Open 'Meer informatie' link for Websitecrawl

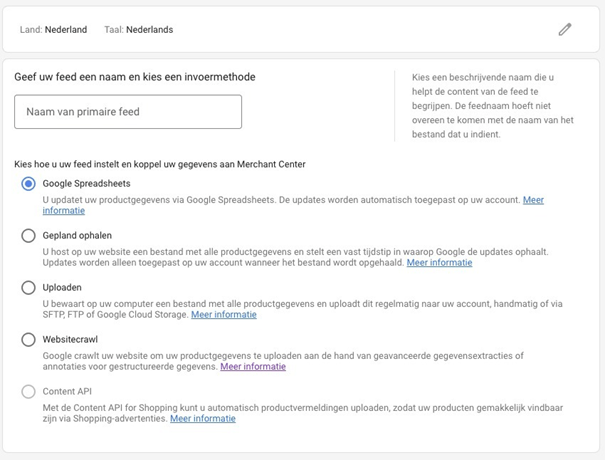[x=253, y=367]
